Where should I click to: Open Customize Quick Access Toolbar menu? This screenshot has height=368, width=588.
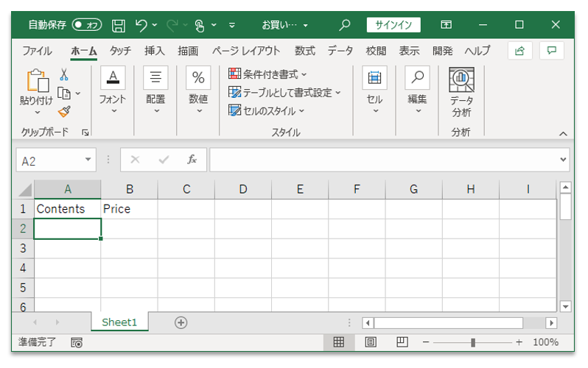(232, 26)
